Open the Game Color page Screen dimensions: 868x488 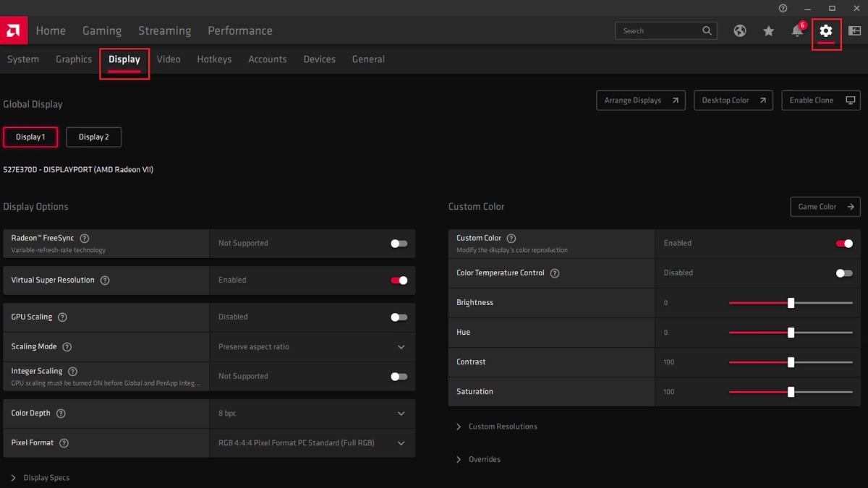(x=825, y=207)
